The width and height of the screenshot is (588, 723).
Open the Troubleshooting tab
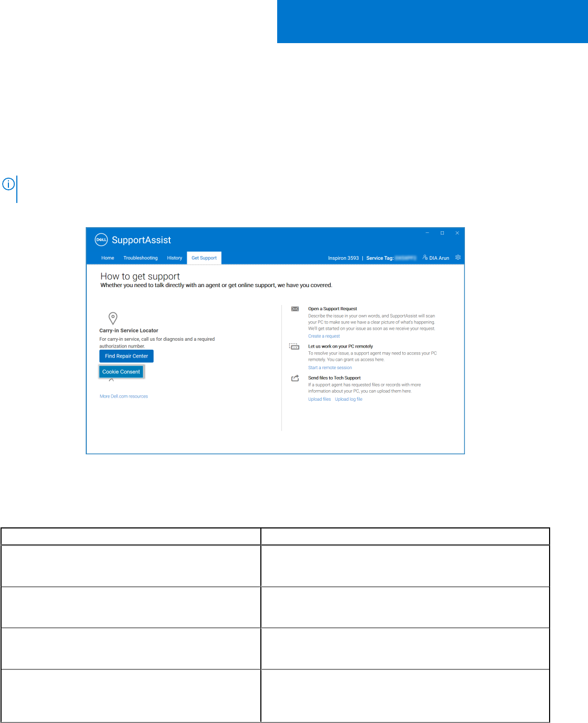140,258
